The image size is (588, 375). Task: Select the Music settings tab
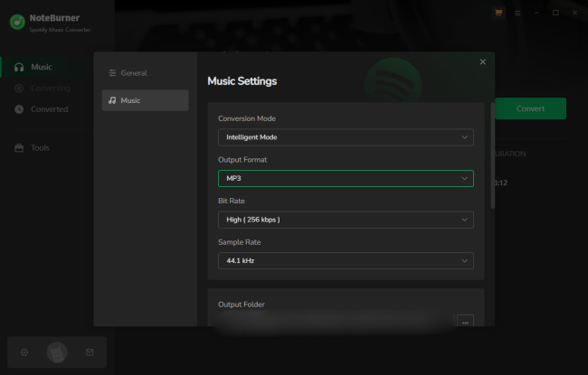pyautogui.click(x=145, y=100)
